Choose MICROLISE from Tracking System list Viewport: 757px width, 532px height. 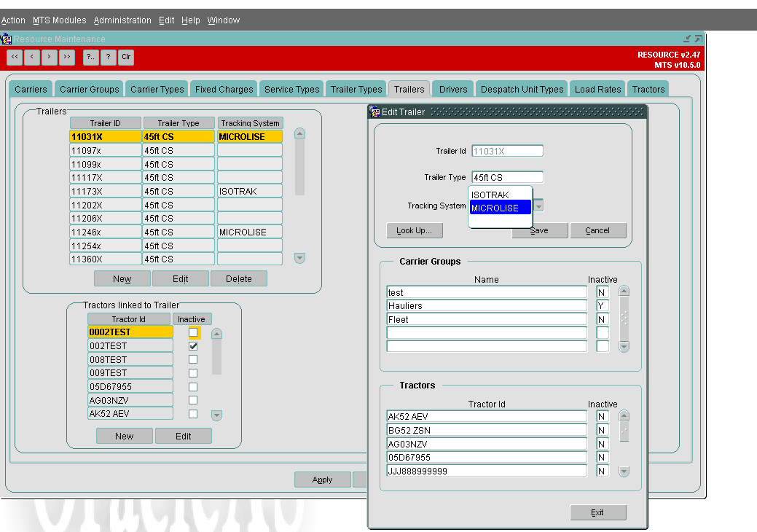[500, 208]
